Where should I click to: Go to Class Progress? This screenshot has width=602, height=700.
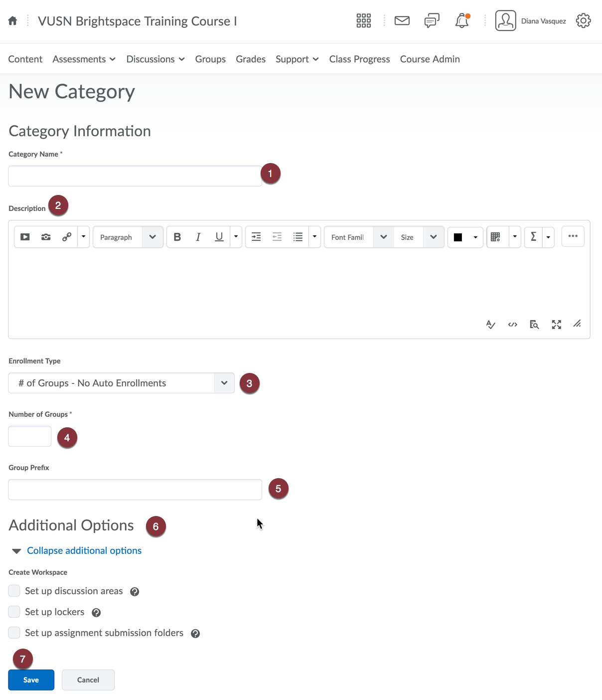[360, 59]
